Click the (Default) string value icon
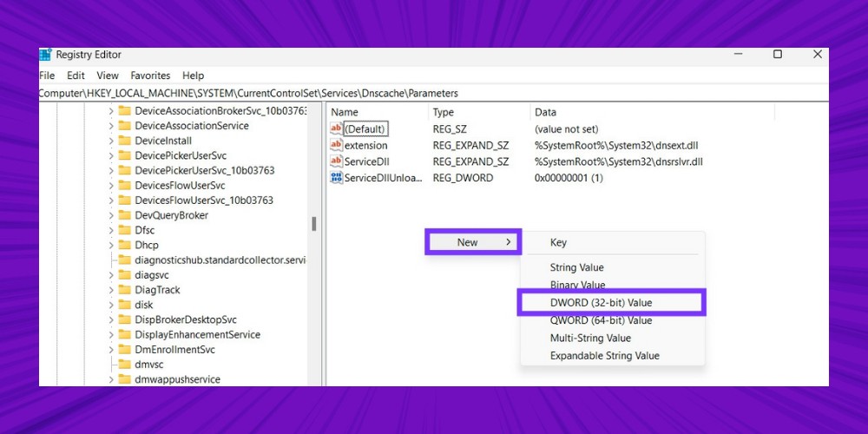This screenshot has height=434, width=868. click(x=336, y=128)
